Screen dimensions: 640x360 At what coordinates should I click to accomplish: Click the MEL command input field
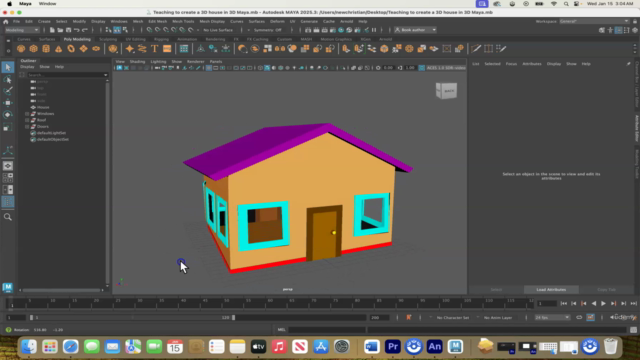(327, 329)
